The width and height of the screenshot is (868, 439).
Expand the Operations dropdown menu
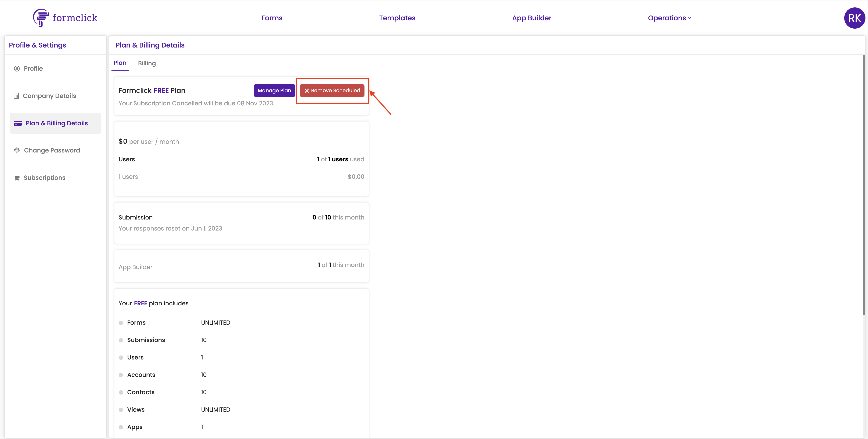click(x=669, y=18)
